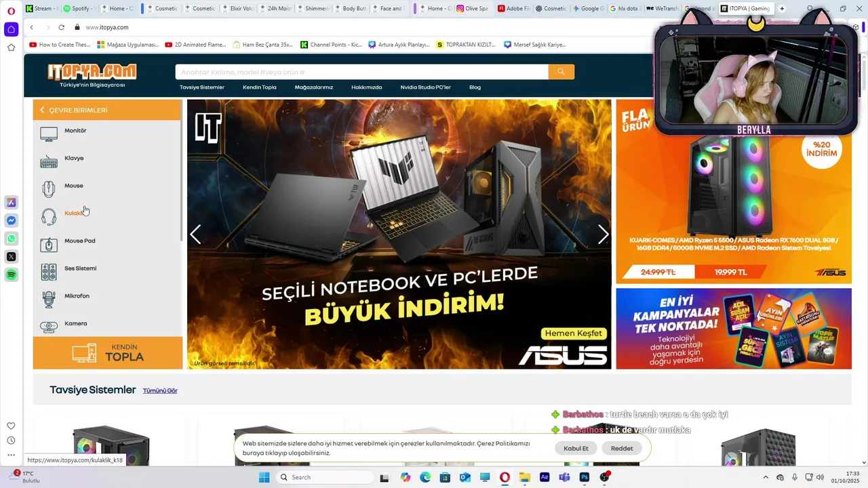Viewport: 868px width, 488px height.
Task: Open a new browser tab
Action: pos(782,9)
